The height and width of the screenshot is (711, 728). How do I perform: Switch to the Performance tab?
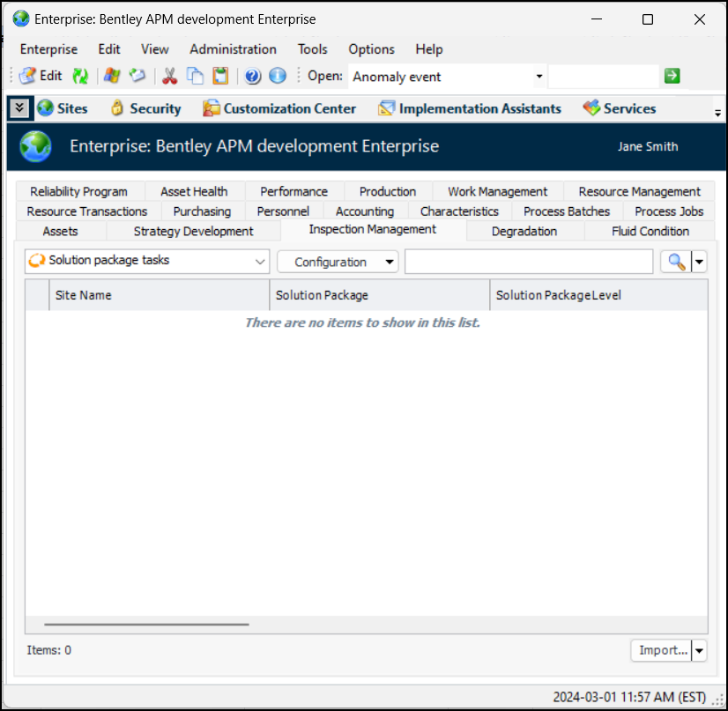[293, 192]
